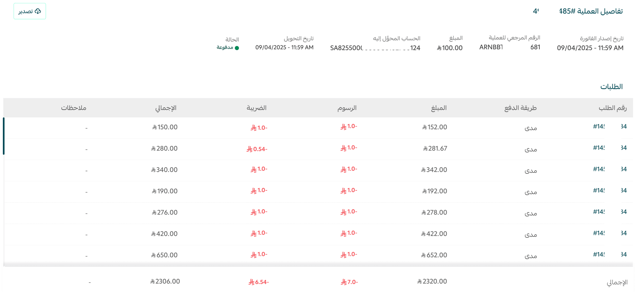Open order link in the 276.00 total row
644x295 pixels.
tap(610, 212)
